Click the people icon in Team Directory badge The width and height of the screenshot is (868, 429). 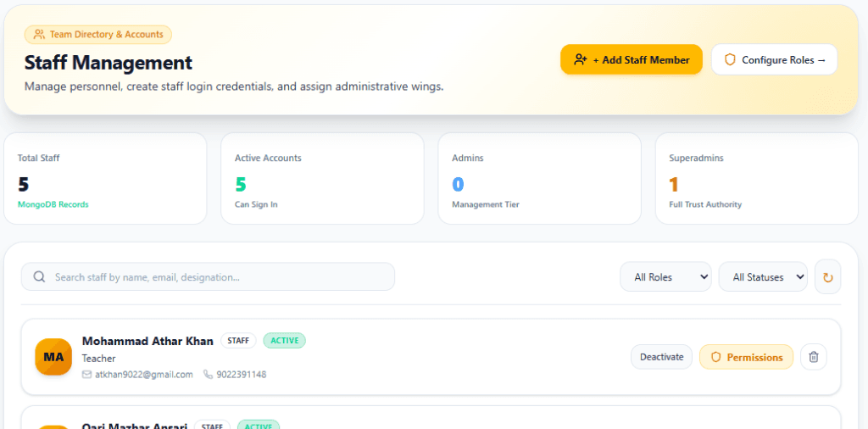pyautogui.click(x=39, y=34)
